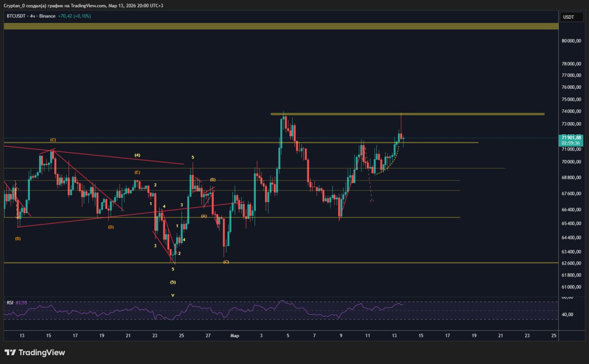Screen dimensions: 589x364
Task: Click the yellow V wave label
Action: 173,295
